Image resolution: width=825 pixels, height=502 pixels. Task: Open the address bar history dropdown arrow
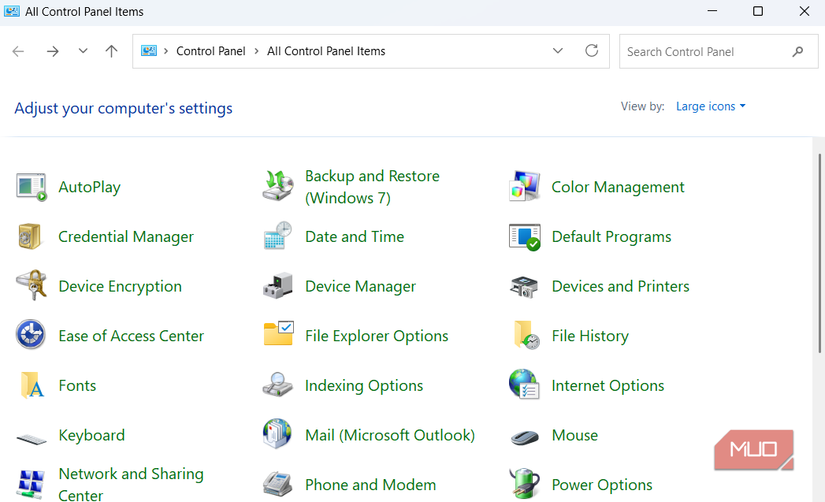[558, 51]
